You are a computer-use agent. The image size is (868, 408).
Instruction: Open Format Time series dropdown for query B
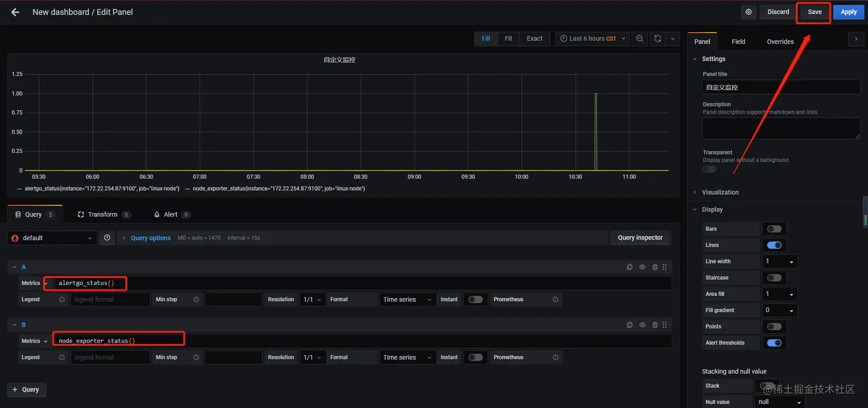(408, 357)
